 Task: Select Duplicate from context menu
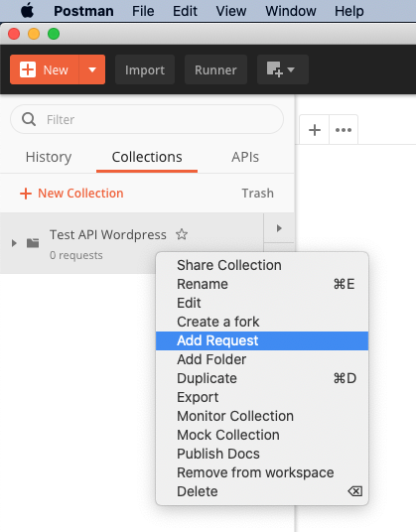coord(262,378)
